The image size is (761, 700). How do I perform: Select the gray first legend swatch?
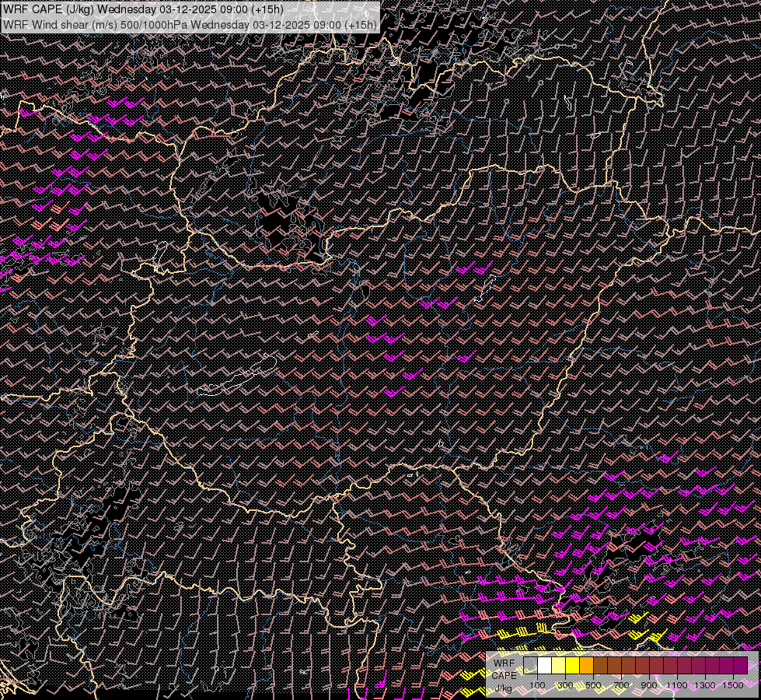click(x=530, y=665)
